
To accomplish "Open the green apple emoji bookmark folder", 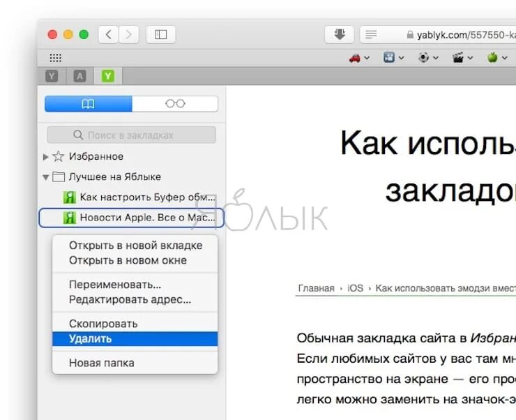I will tap(497, 58).
